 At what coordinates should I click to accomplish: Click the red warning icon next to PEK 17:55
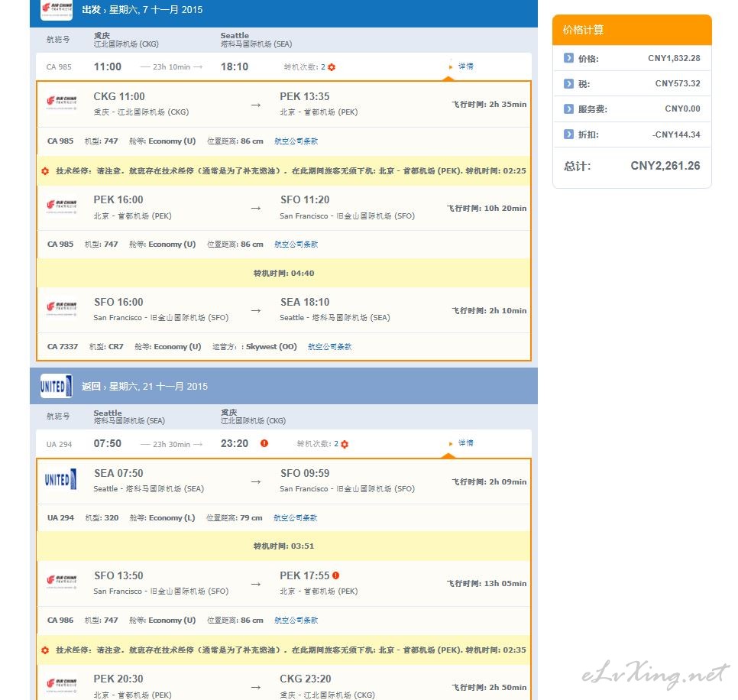tap(335, 575)
